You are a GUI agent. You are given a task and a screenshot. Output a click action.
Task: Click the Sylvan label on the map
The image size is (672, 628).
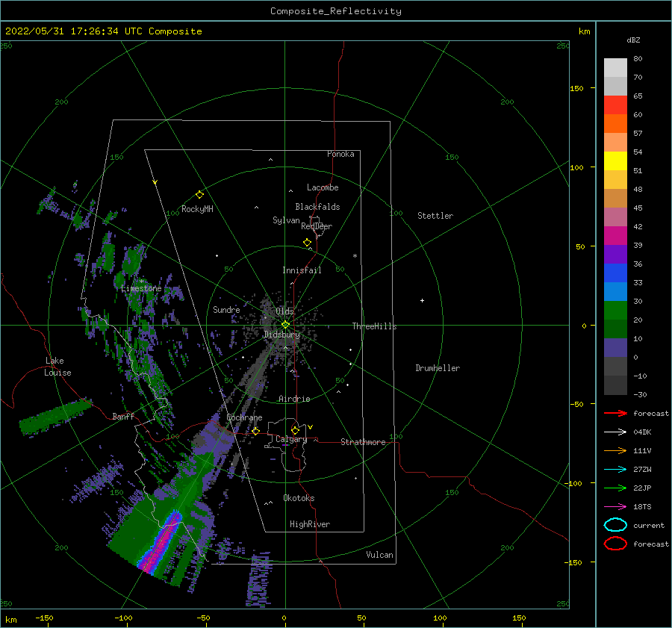tap(286, 220)
